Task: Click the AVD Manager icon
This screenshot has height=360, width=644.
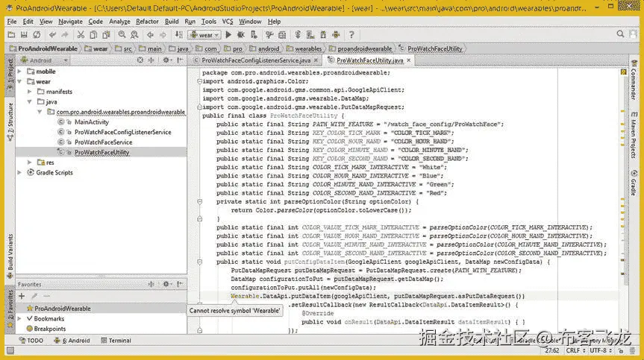Action: 310,35
